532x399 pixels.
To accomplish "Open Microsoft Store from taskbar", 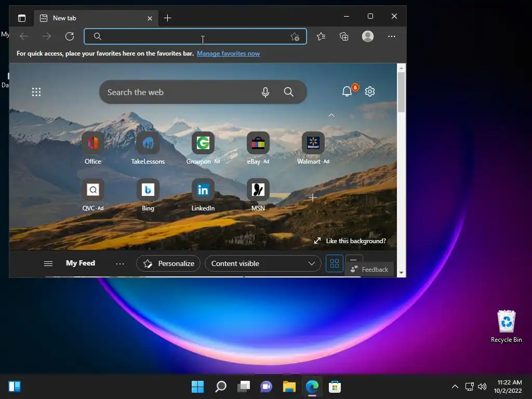I will click(x=335, y=387).
